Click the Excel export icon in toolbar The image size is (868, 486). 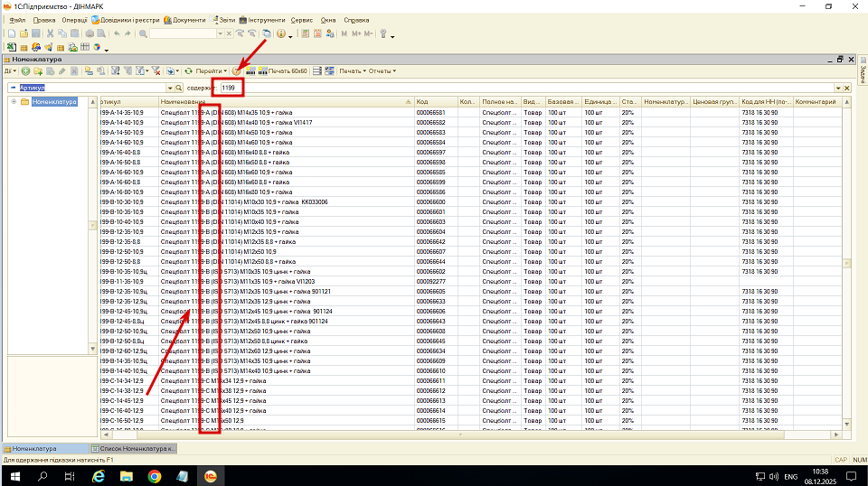point(11,48)
